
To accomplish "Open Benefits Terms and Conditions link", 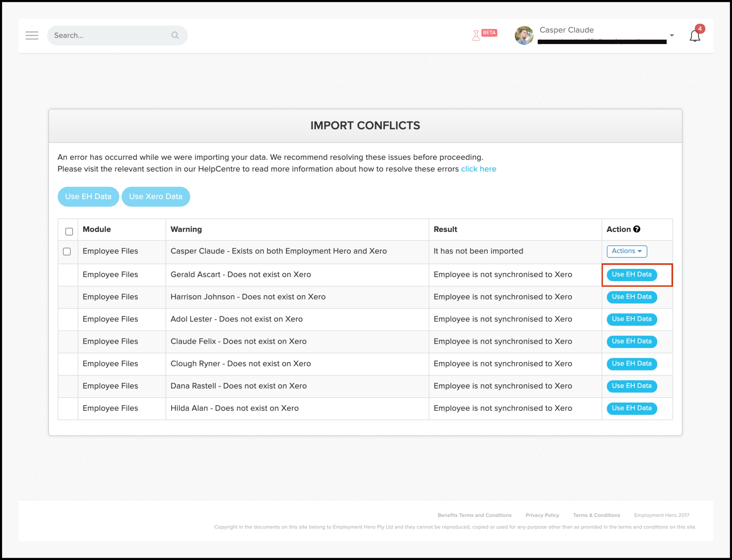I will [474, 515].
